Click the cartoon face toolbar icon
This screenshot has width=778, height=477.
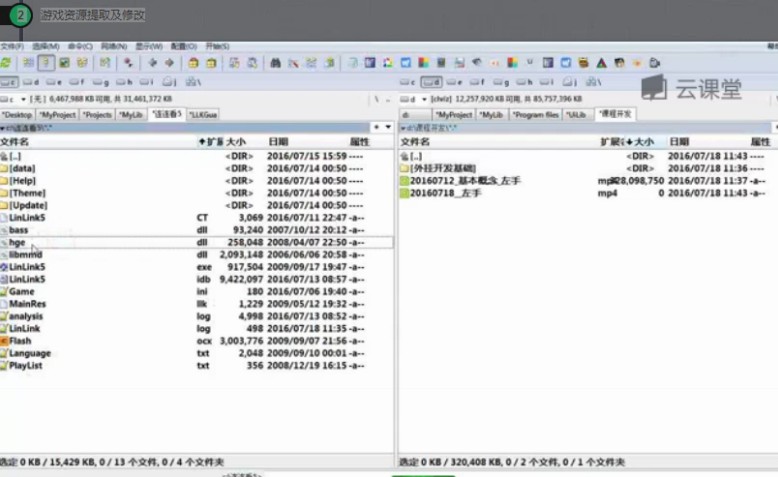(x=619, y=63)
